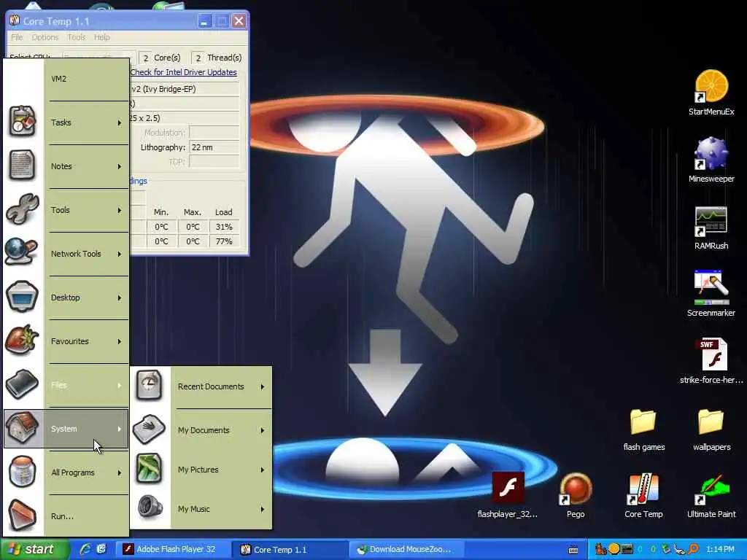Click the Notes notepad icon
Viewport: 747px width, 560px height.
pyautogui.click(x=22, y=166)
